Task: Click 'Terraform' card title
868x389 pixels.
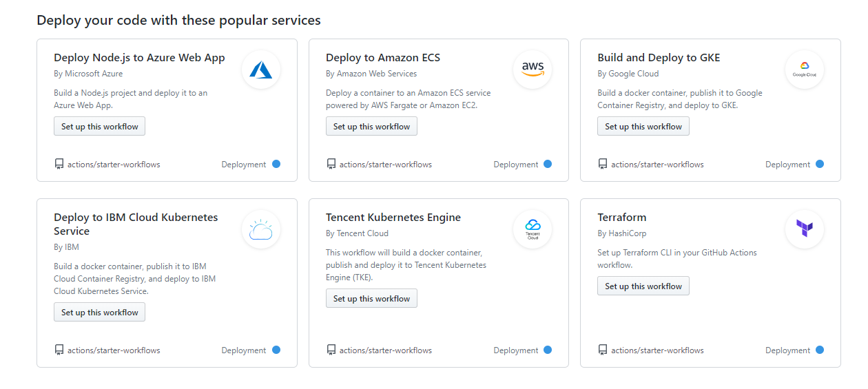Action: [x=622, y=218]
